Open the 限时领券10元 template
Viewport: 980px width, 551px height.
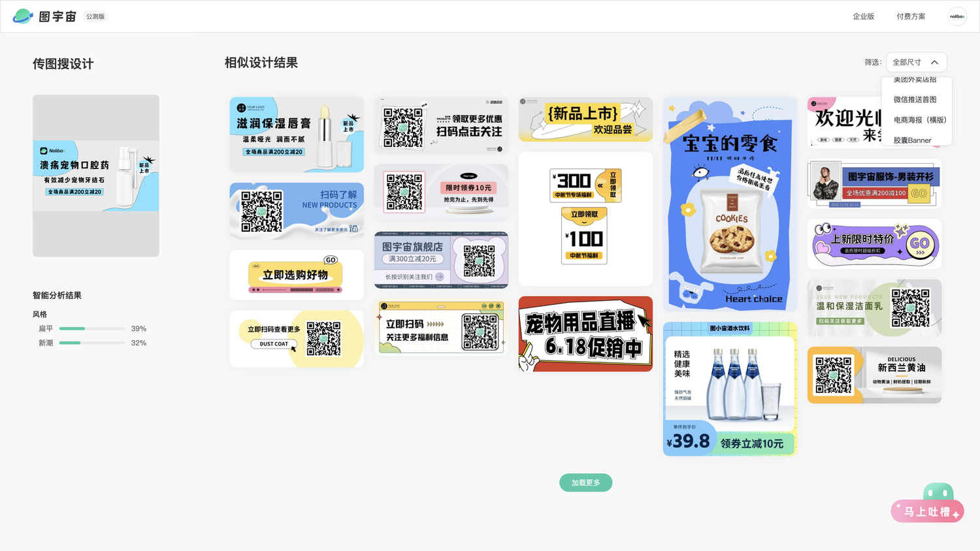click(442, 193)
